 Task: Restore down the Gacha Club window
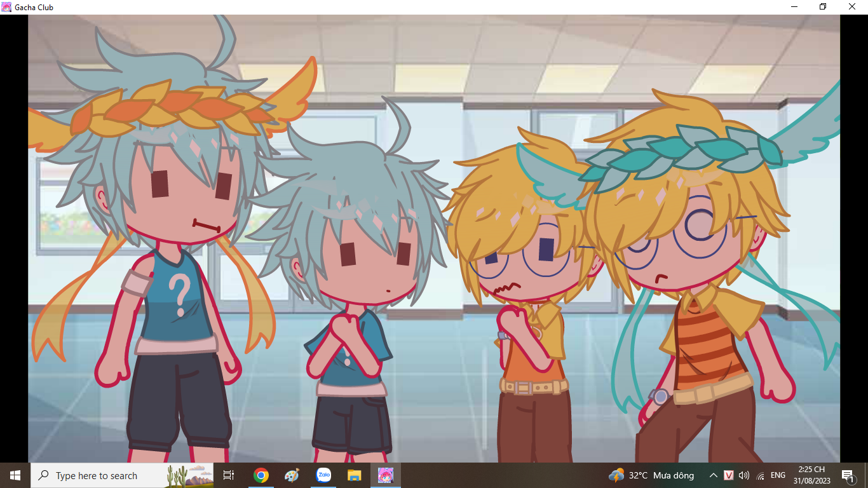(823, 7)
